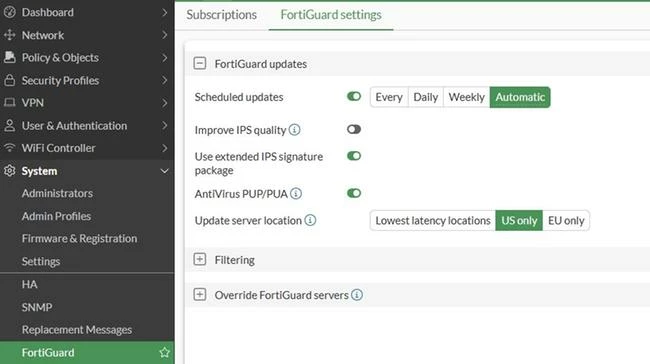Enable the Improve IPS quality switch
The width and height of the screenshot is (650, 364).
tap(354, 129)
